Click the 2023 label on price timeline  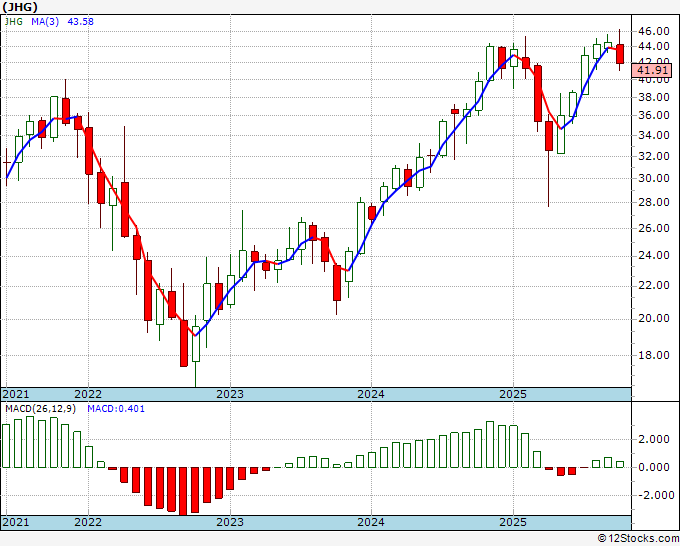(230, 394)
